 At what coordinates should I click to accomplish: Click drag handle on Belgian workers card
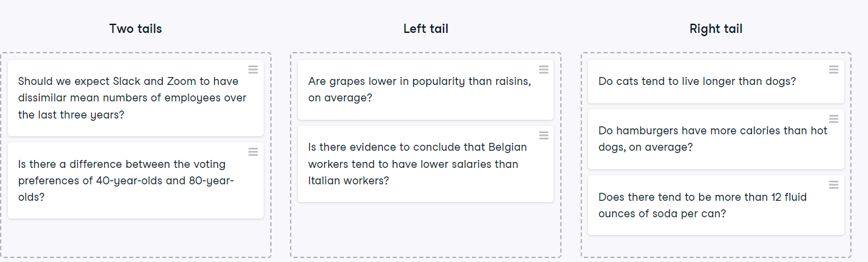pyautogui.click(x=543, y=135)
